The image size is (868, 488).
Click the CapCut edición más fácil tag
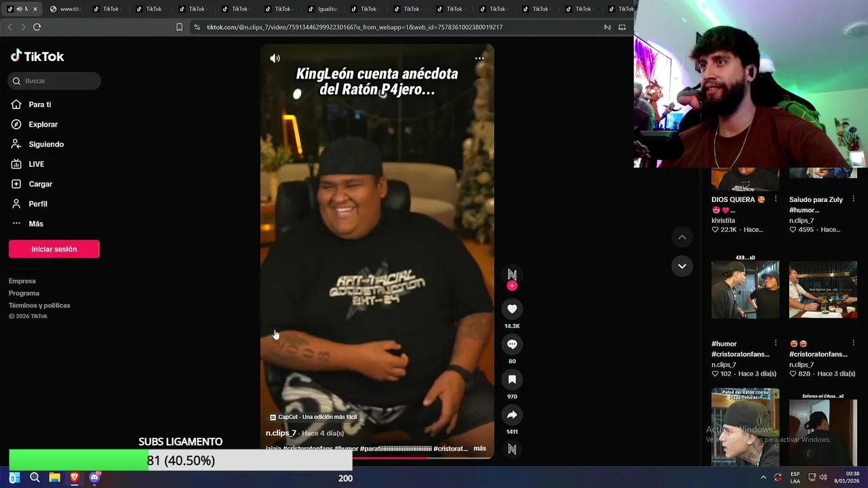(x=313, y=417)
